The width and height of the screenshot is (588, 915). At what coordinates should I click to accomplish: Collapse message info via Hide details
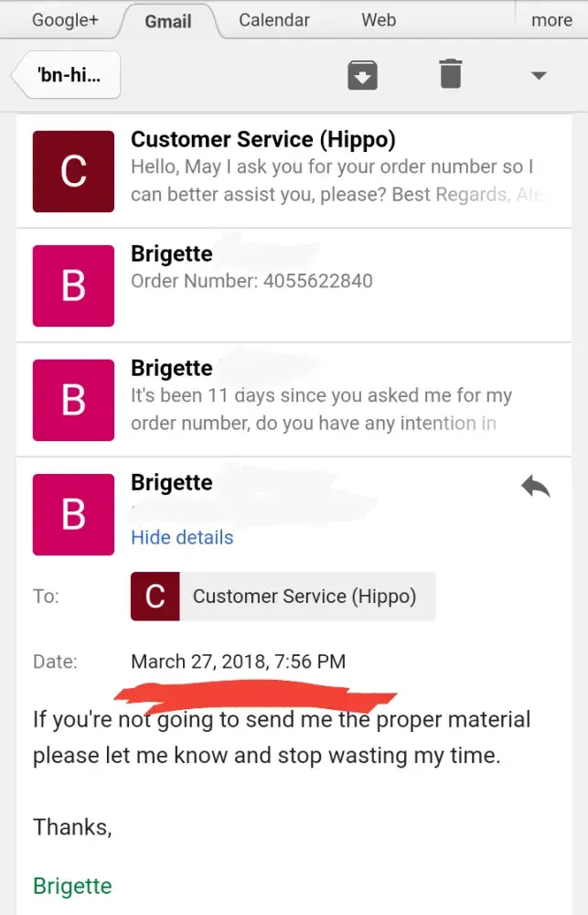click(182, 537)
